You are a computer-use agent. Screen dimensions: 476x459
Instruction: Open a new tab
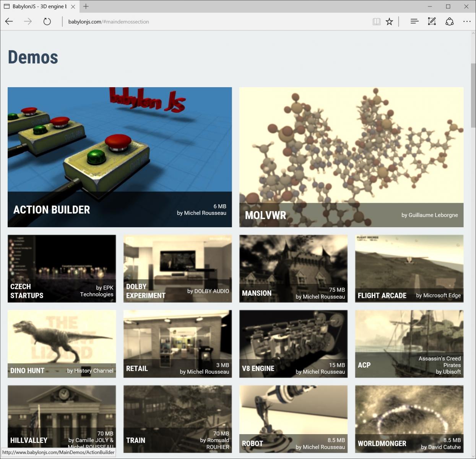(x=86, y=7)
